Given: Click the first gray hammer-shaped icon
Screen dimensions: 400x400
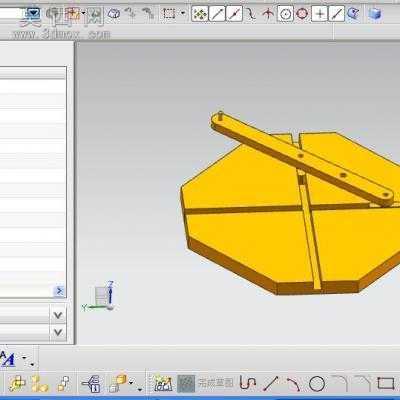Looking at the screenshot, I should tap(131, 13).
